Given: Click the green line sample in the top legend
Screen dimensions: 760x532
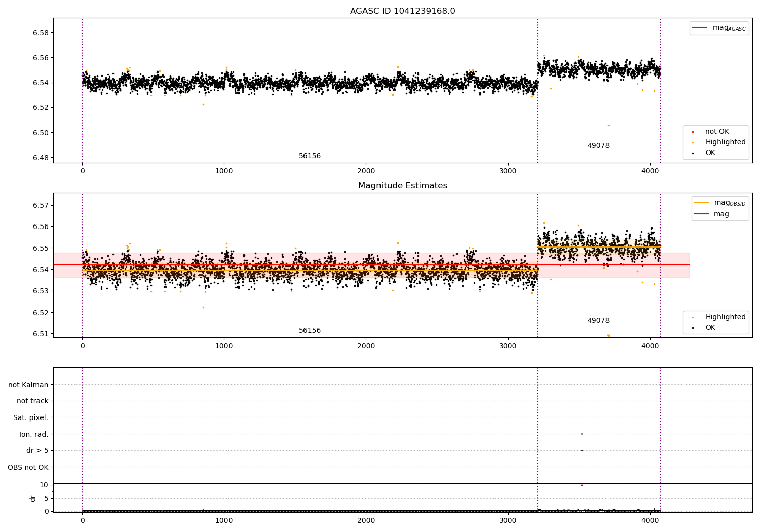Looking at the screenshot, I should tap(700, 27).
